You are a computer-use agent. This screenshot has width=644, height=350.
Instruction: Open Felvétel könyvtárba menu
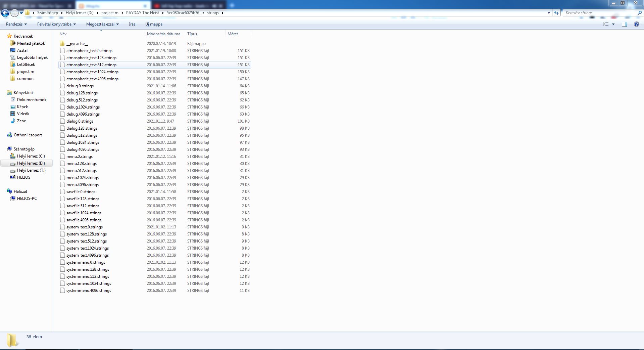(x=56, y=24)
